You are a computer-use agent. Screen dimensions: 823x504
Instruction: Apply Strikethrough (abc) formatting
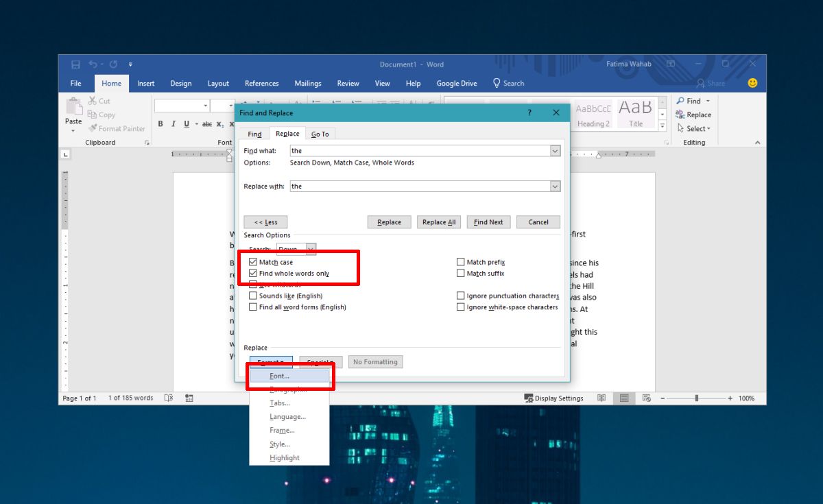click(207, 124)
